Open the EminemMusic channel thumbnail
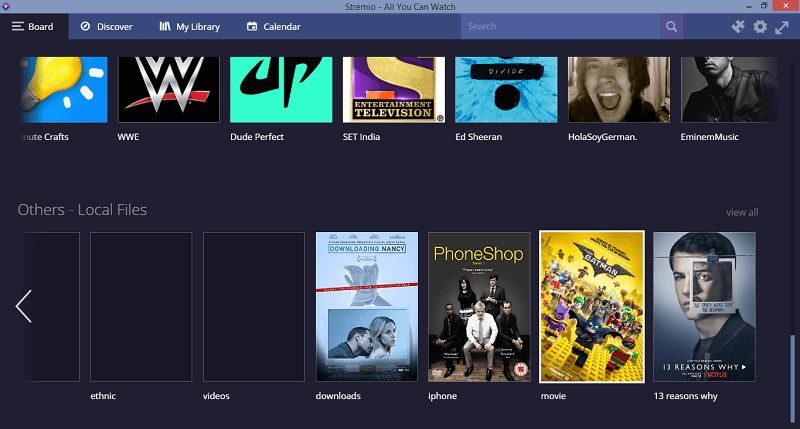800x429 pixels. click(x=730, y=89)
